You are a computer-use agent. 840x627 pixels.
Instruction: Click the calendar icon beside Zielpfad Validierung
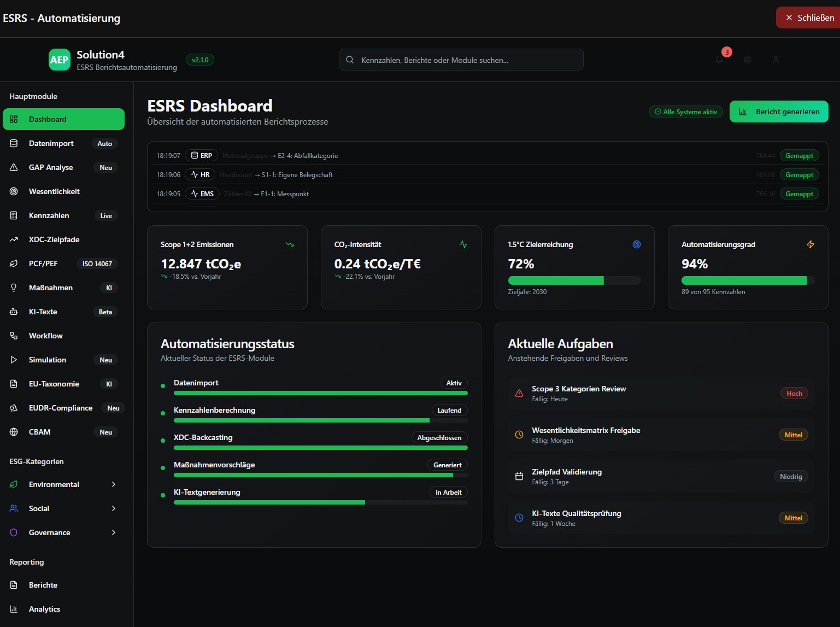point(519,477)
